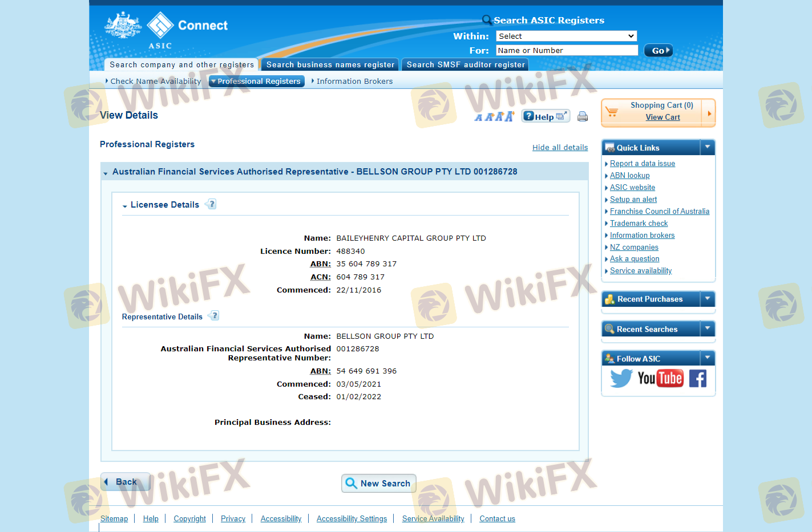Open ASIC's Facebook page icon
This screenshot has width=812, height=532.
tap(697, 378)
